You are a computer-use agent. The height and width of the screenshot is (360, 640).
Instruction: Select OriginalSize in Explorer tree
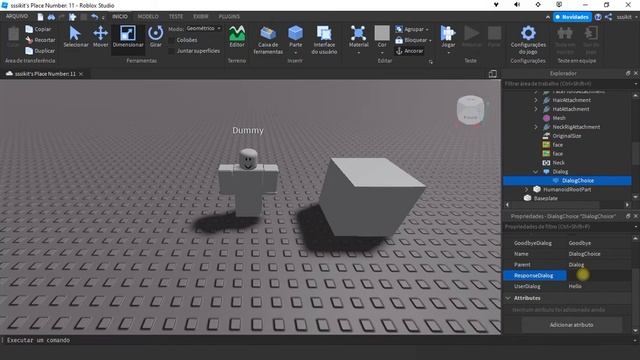click(x=567, y=136)
